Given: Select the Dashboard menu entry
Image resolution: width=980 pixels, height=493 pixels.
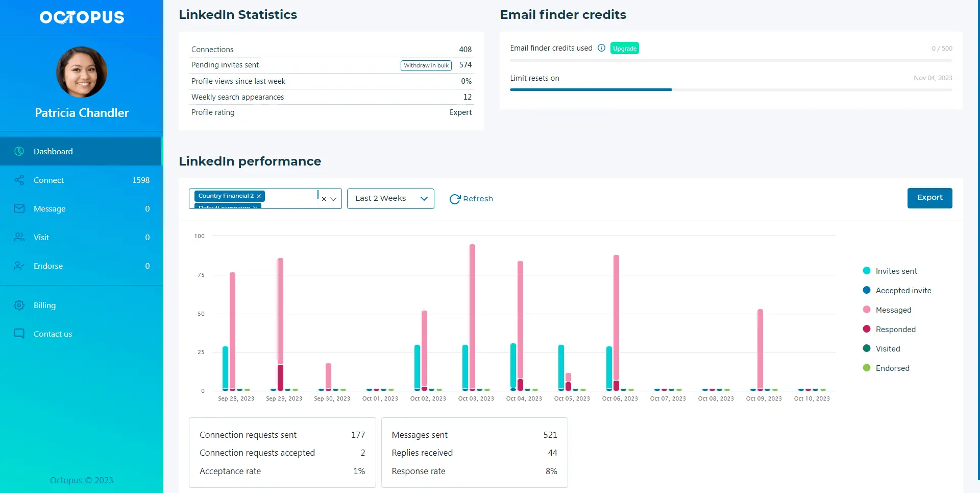Looking at the screenshot, I should [x=53, y=151].
